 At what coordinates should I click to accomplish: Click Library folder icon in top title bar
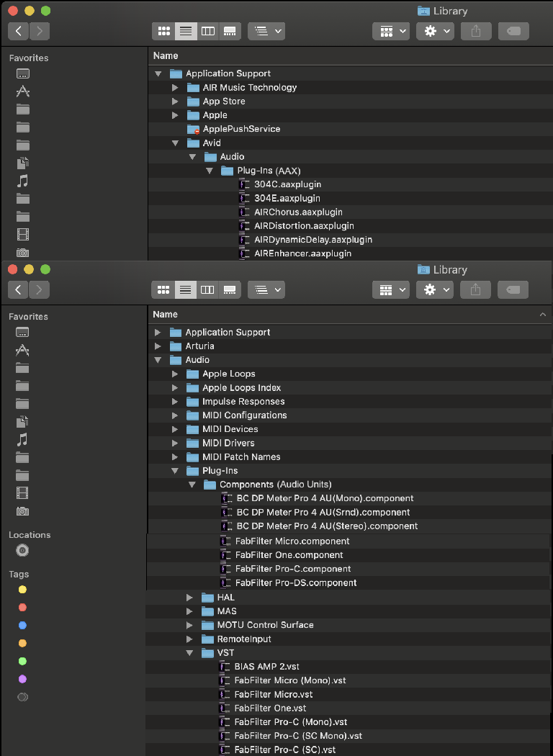[423, 11]
